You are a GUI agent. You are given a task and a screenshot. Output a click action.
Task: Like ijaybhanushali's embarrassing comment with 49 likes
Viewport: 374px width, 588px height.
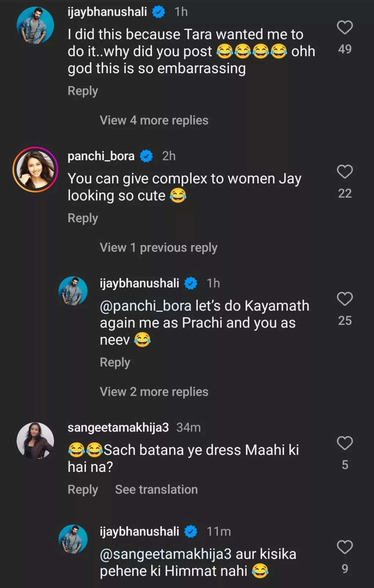pyautogui.click(x=345, y=28)
